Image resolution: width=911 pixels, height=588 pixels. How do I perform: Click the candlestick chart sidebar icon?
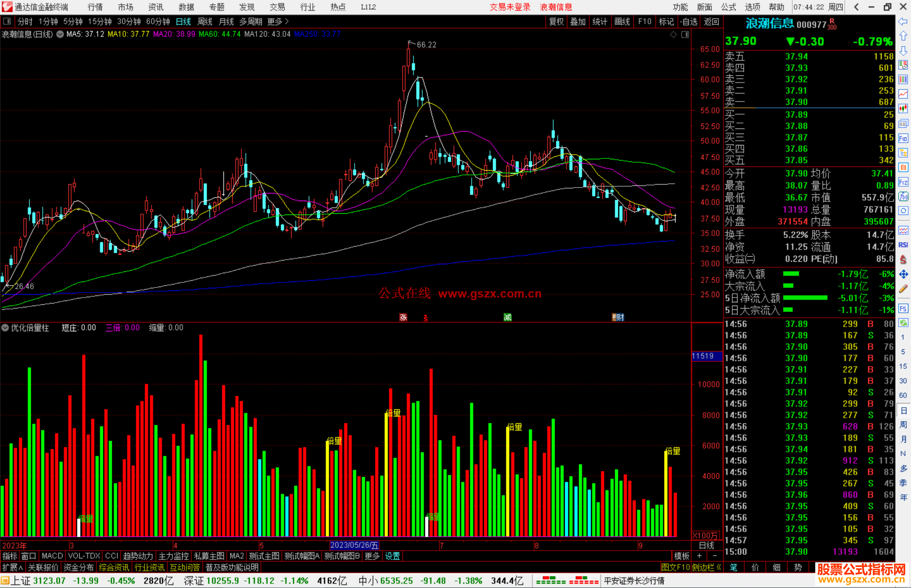[x=903, y=109]
